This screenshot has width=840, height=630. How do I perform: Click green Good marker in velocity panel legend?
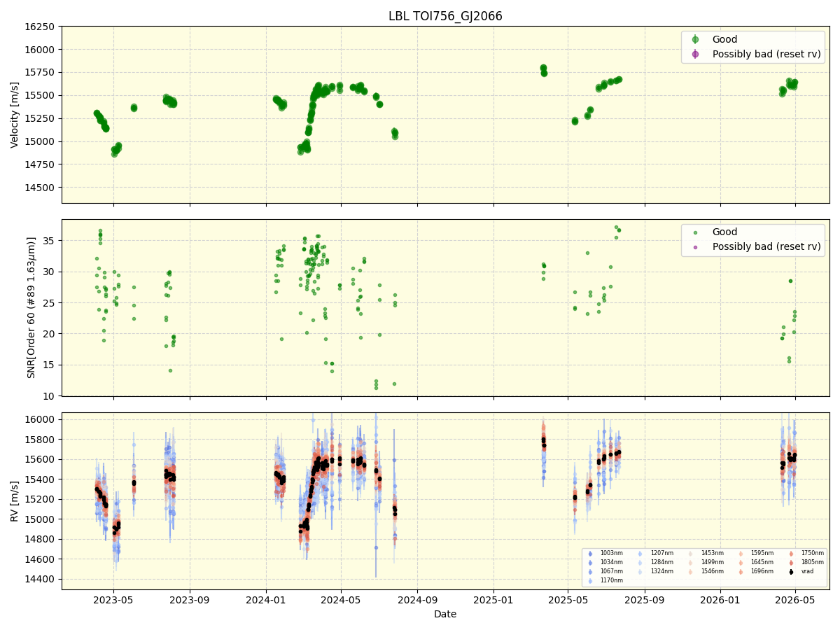pyautogui.click(x=695, y=40)
